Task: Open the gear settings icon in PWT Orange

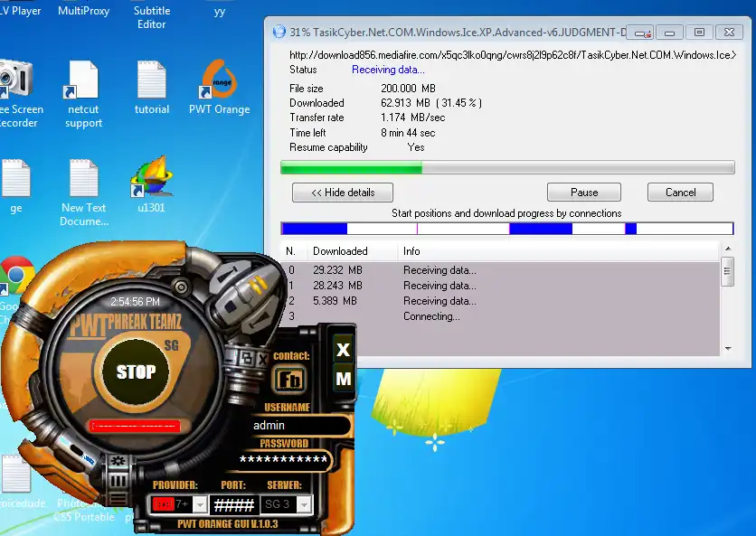Action: [118, 461]
